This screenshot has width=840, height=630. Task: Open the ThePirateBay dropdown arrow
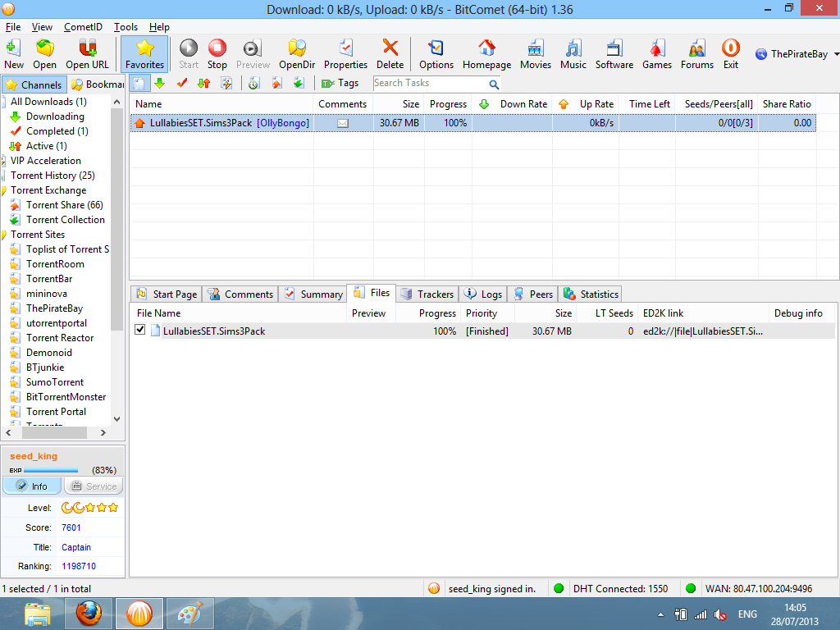(834, 53)
